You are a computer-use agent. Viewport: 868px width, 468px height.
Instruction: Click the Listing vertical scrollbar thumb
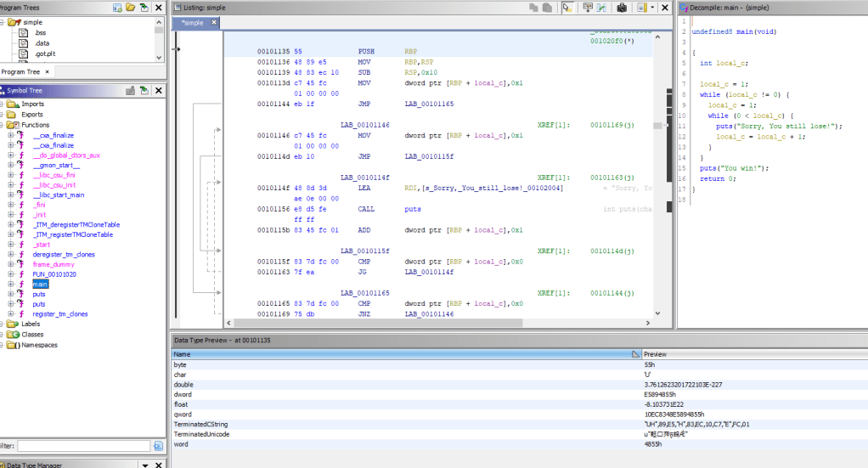(657, 125)
